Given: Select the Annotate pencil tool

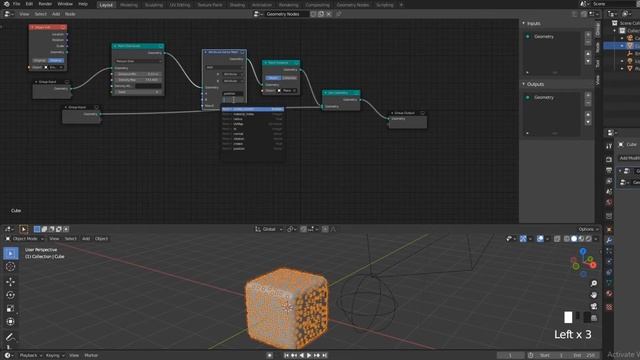Looking at the screenshot, I should tap(11, 337).
